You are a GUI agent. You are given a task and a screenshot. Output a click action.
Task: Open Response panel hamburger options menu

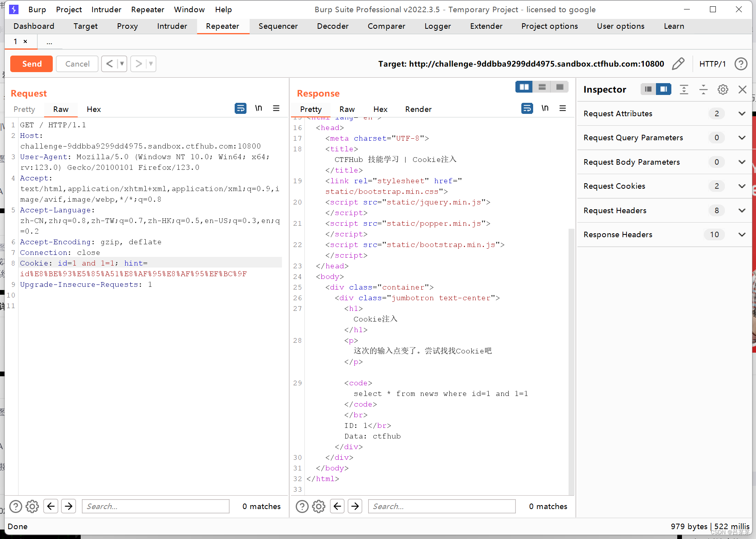[x=563, y=108]
